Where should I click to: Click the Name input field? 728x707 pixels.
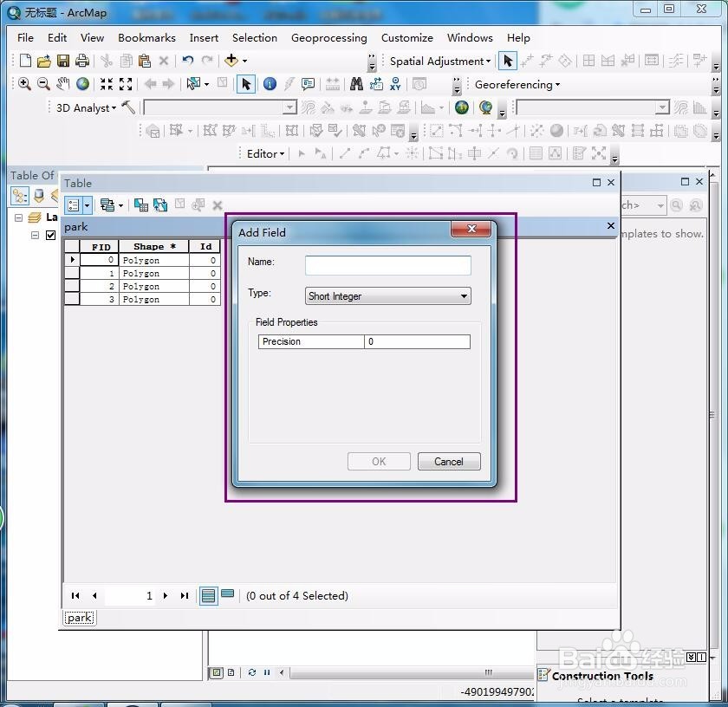click(x=387, y=265)
